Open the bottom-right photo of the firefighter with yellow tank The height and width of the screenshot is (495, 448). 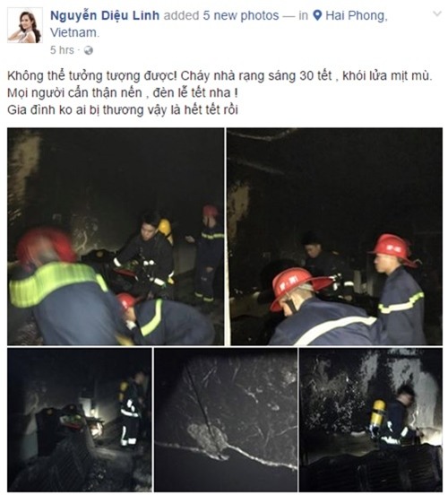pyautogui.click(x=371, y=420)
